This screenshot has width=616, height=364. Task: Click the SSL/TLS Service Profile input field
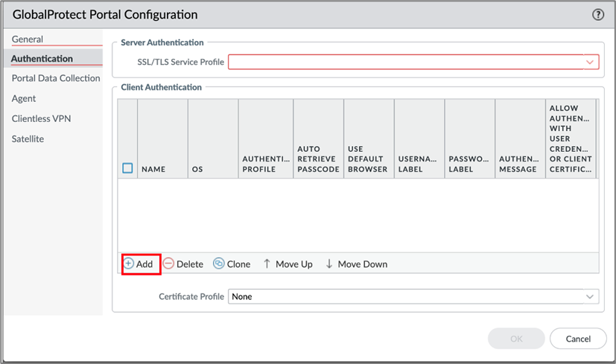click(x=406, y=63)
